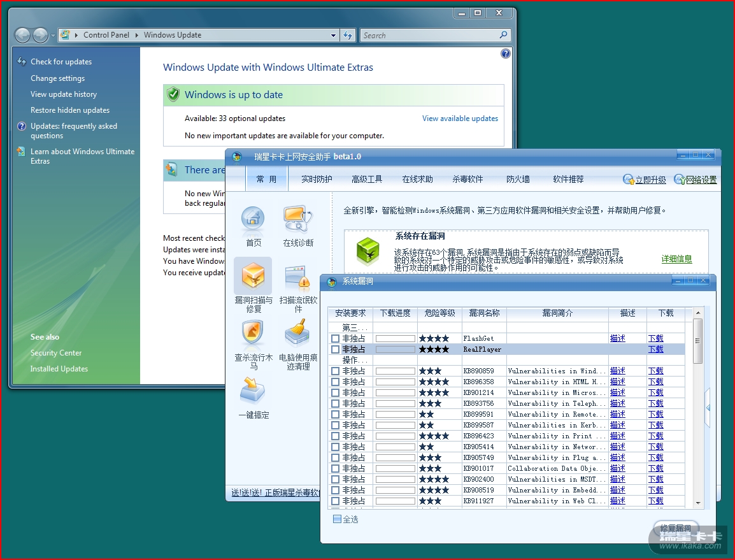Screen dimensions: 735x560
Task: Click the 立即升级 upgrade icon
Action: (x=628, y=180)
